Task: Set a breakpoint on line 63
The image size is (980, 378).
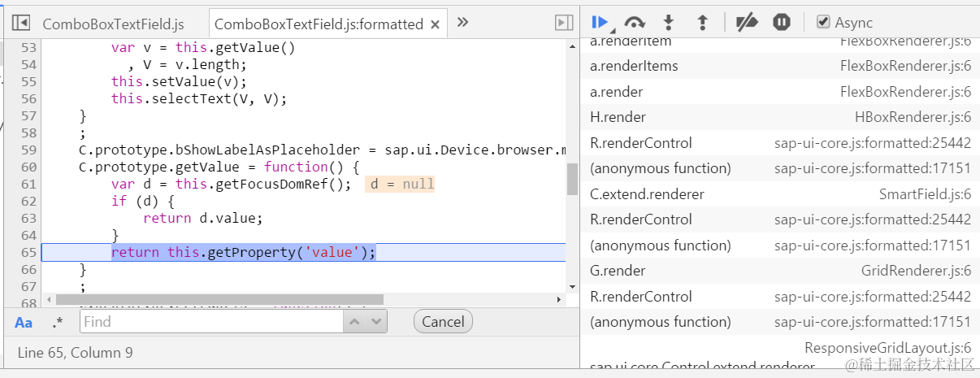Action: point(28,218)
